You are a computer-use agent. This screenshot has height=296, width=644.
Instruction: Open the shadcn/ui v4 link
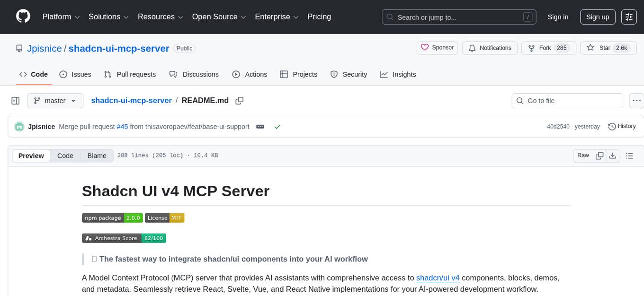(437, 278)
